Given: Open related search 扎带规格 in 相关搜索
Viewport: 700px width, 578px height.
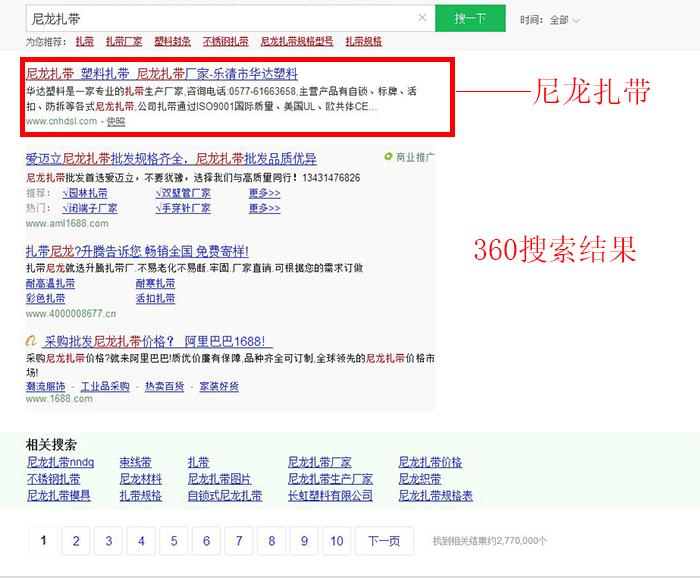Looking at the screenshot, I should (x=141, y=496).
